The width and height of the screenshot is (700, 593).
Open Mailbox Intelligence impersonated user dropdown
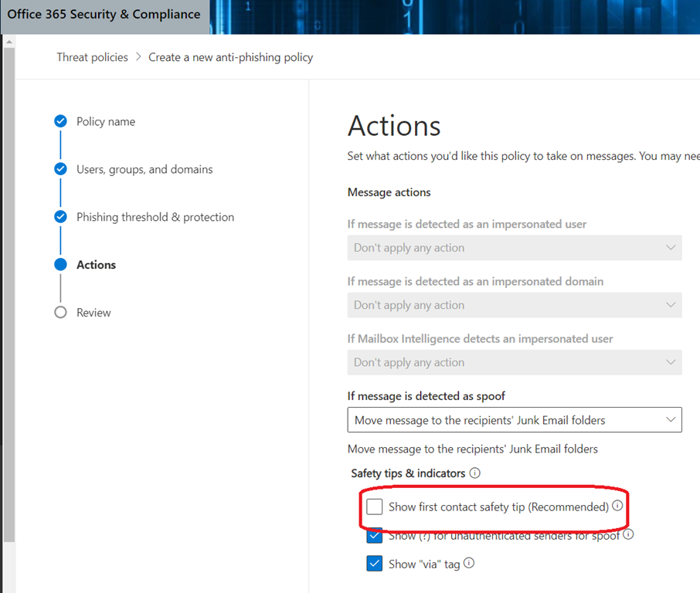(x=515, y=362)
